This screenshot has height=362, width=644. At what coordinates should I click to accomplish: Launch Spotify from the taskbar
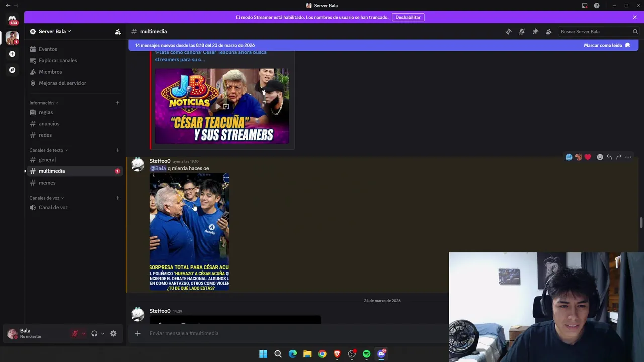click(366, 354)
